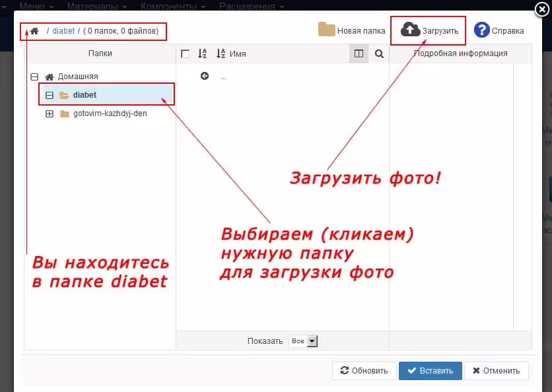Collapse the Домашняя root folder
552x392 pixels.
[x=34, y=77]
